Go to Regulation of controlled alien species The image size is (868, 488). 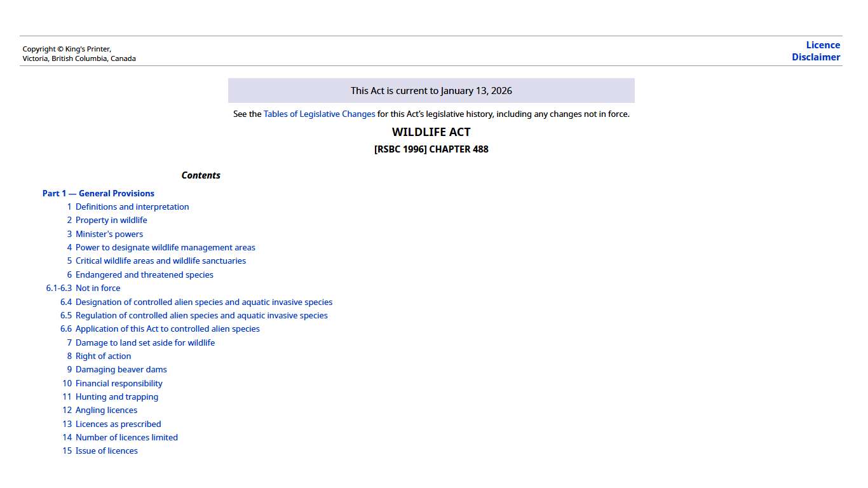click(201, 316)
